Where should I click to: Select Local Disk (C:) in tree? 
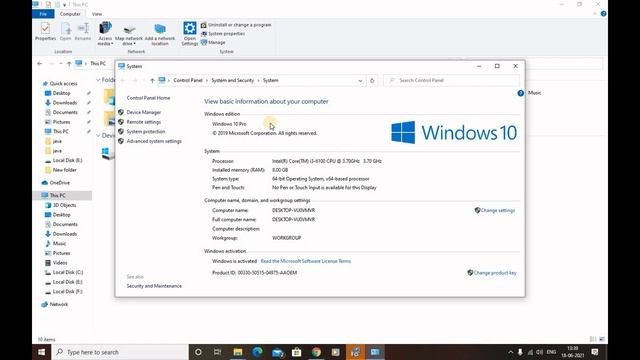68,272
